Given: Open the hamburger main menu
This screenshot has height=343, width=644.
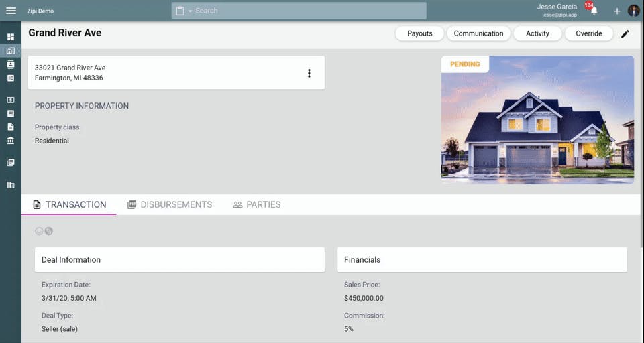Looking at the screenshot, I should [11, 11].
